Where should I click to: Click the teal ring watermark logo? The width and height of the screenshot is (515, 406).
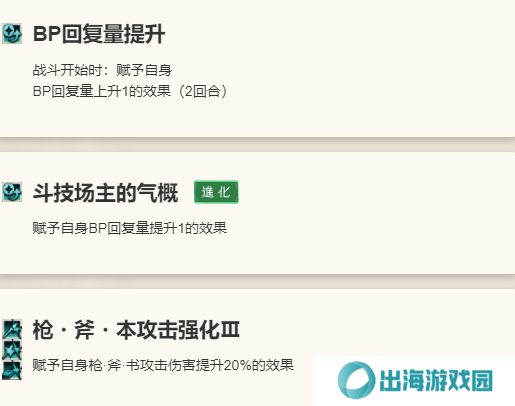coord(356,380)
